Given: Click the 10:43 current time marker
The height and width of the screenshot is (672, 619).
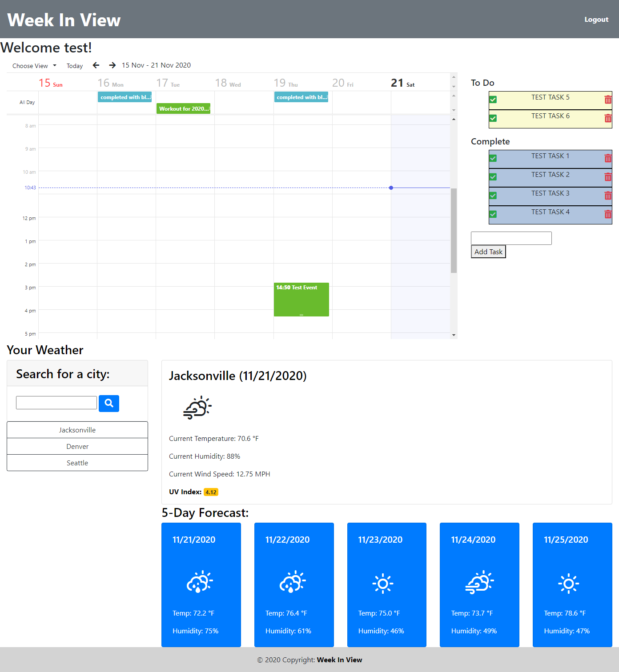Looking at the screenshot, I should (30, 188).
